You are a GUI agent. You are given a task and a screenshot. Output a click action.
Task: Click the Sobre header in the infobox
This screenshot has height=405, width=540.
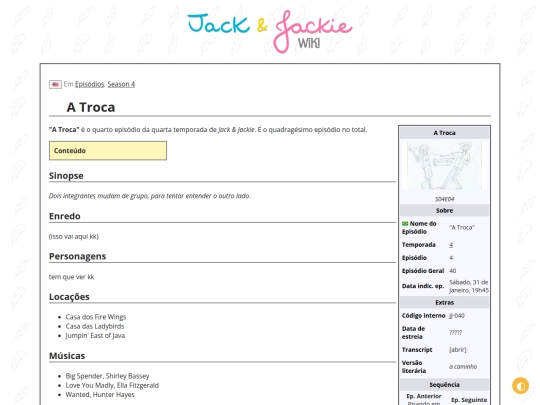[x=444, y=210]
